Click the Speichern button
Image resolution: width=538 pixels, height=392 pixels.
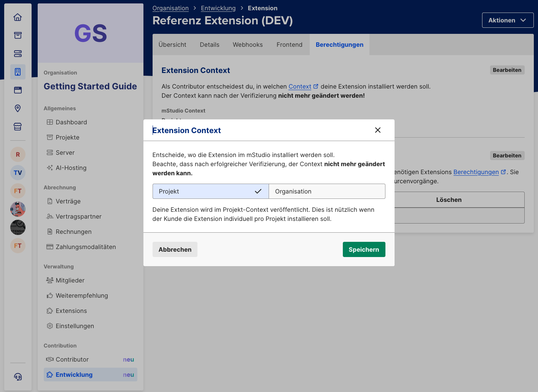click(364, 249)
